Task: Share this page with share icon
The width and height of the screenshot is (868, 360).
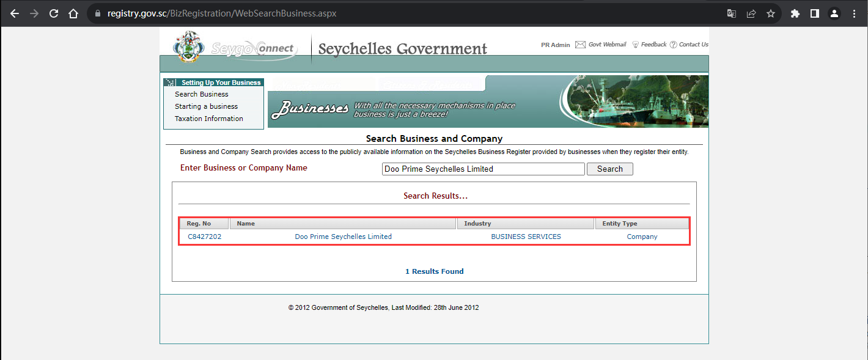Action: tap(751, 13)
